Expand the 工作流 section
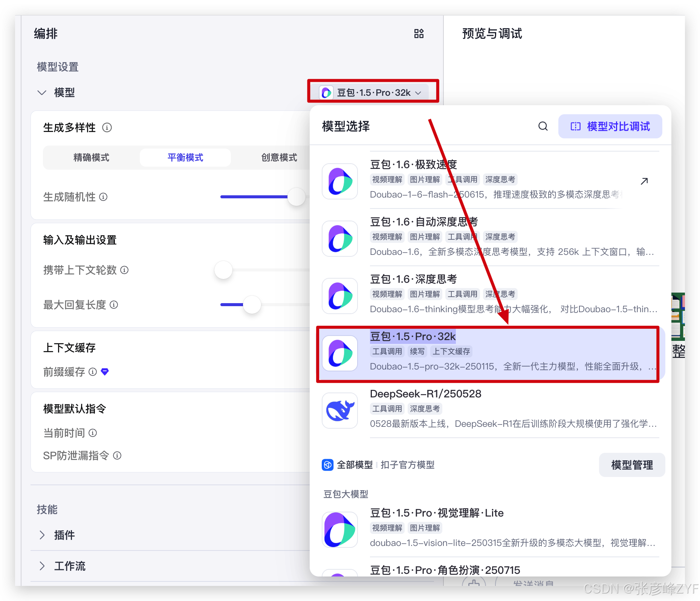Image resolution: width=700 pixels, height=601 pixels. (42, 566)
